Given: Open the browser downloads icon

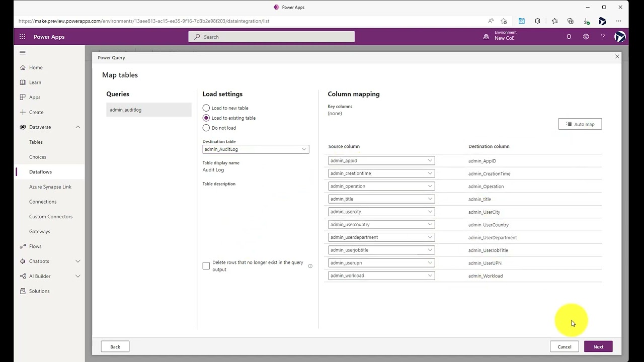Looking at the screenshot, I should coord(587,21).
